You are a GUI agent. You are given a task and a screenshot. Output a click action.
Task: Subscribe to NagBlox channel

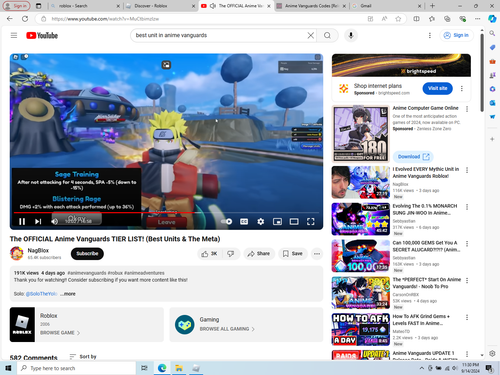tap(87, 254)
